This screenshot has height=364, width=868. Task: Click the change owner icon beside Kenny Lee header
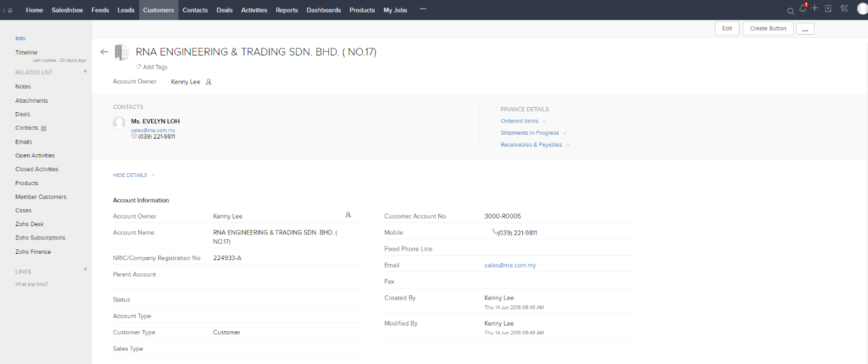point(208,82)
